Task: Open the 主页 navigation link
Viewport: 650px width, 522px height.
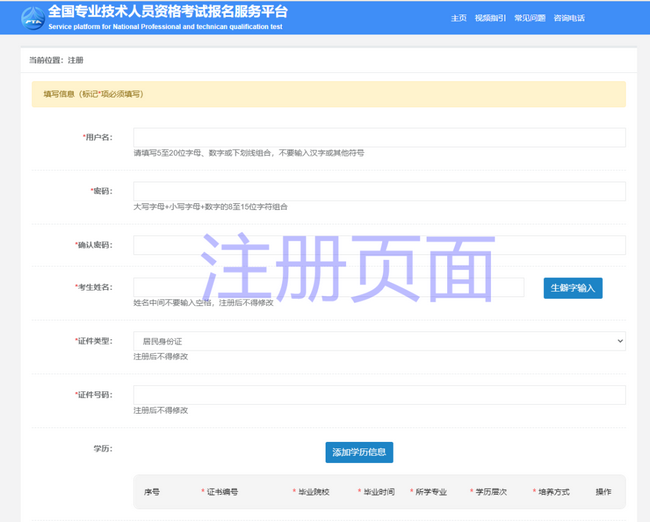Action: click(x=458, y=18)
